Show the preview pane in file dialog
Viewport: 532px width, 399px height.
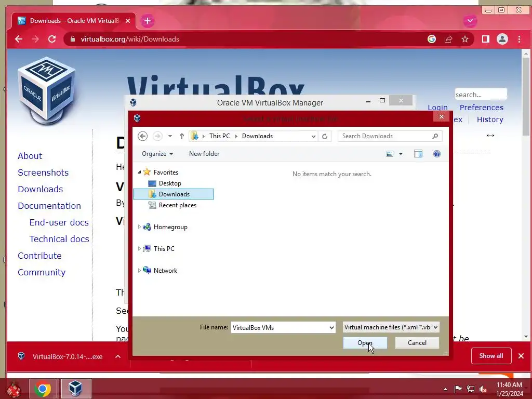click(418, 154)
